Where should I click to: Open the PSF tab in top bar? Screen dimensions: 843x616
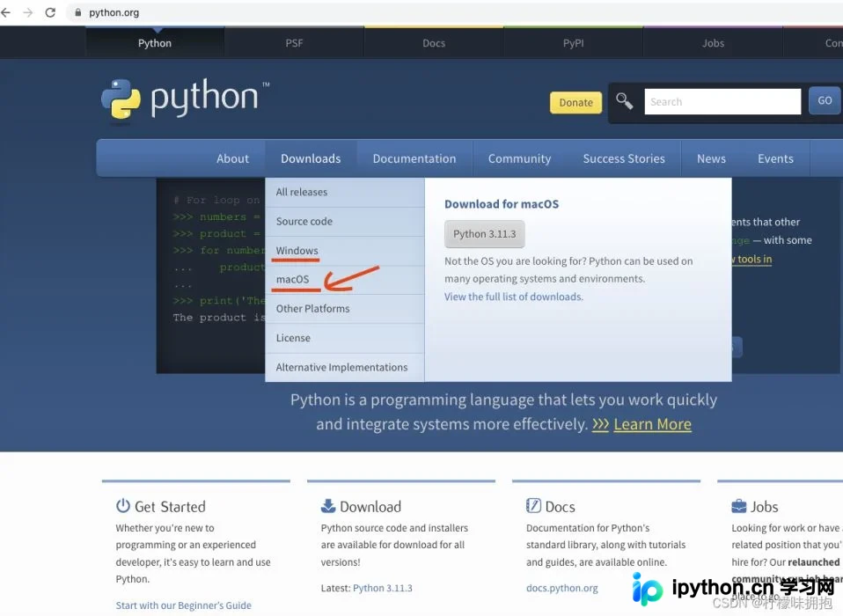[x=294, y=43]
